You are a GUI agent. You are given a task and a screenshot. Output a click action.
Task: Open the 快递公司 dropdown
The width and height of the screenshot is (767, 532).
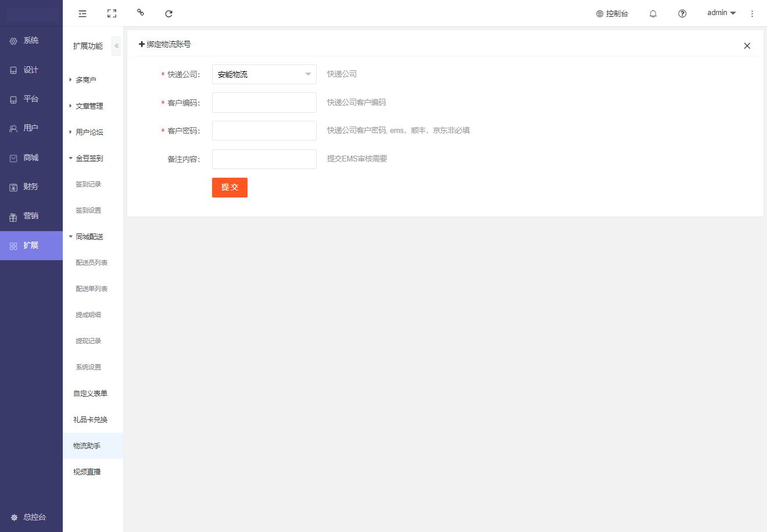tap(264, 74)
